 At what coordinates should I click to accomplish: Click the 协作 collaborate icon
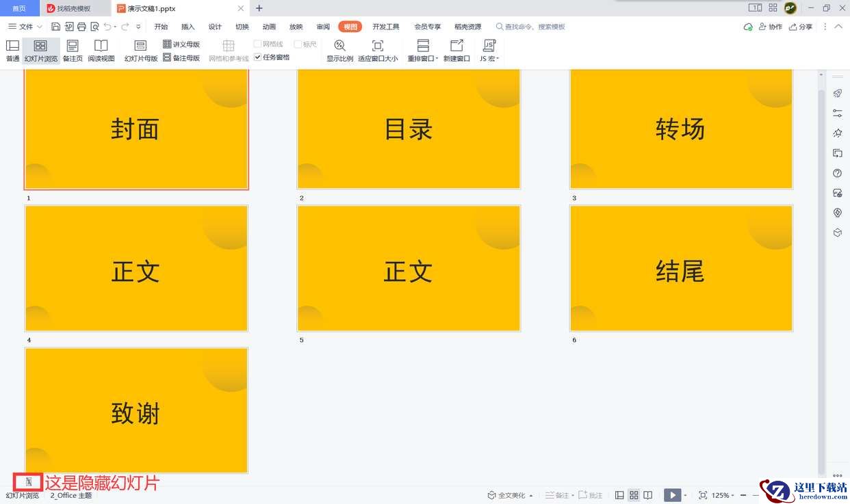pos(770,27)
